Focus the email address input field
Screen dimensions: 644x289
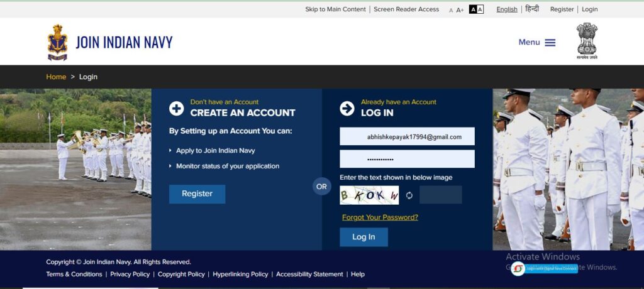(407, 136)
